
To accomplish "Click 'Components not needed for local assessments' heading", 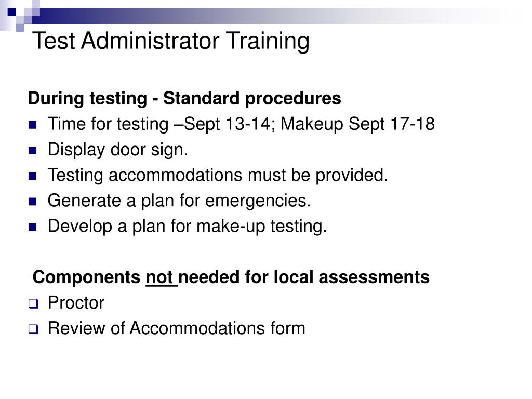I will [231, 277].
